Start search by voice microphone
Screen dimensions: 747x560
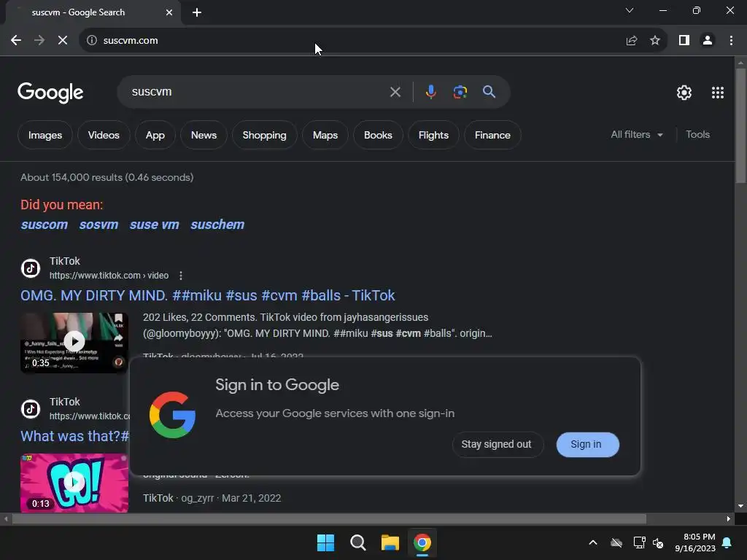(430, 92)
